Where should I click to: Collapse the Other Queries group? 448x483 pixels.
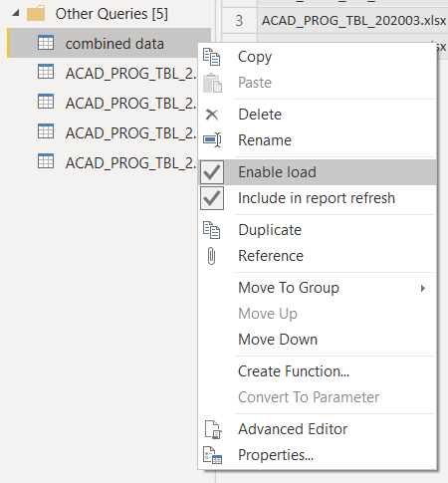16,13
